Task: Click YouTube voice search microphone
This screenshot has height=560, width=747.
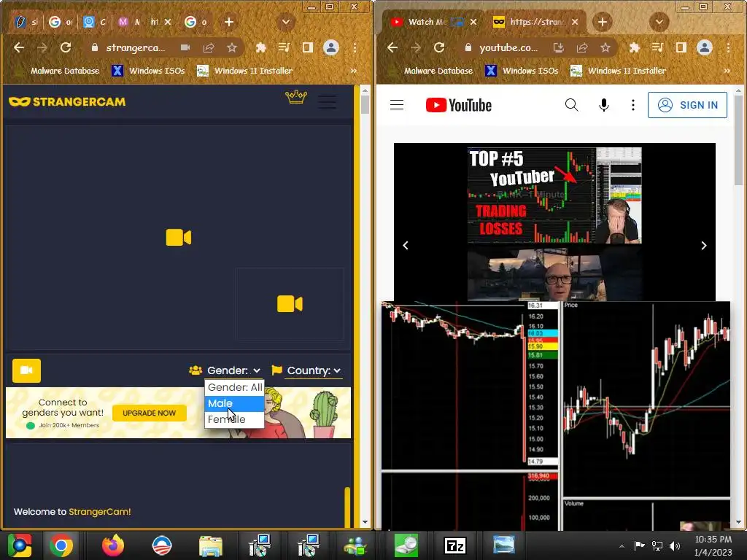Action: (603, 105)
